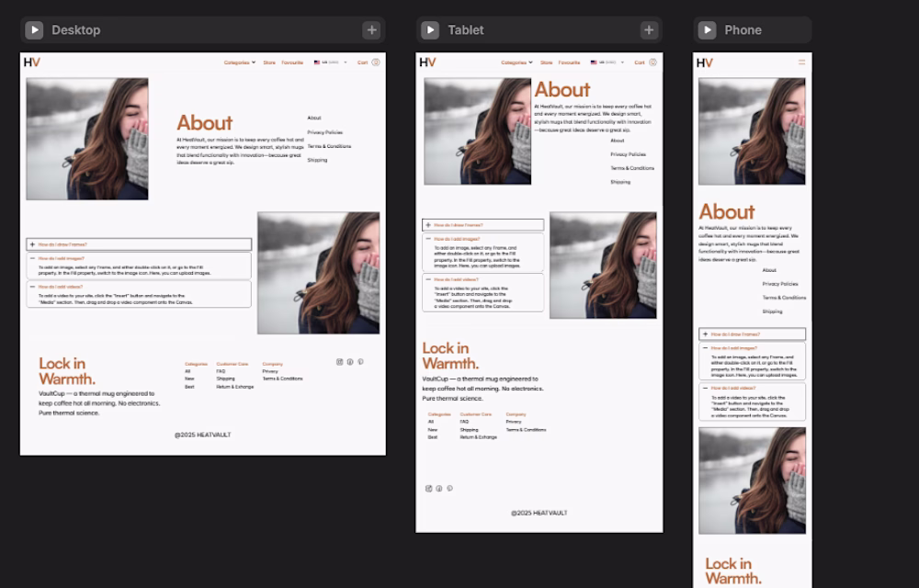Open currency dropdown arrow in Tablet navbar
Image resolution: width=919 pixels, height=588 pixels.
click(622, 62)
